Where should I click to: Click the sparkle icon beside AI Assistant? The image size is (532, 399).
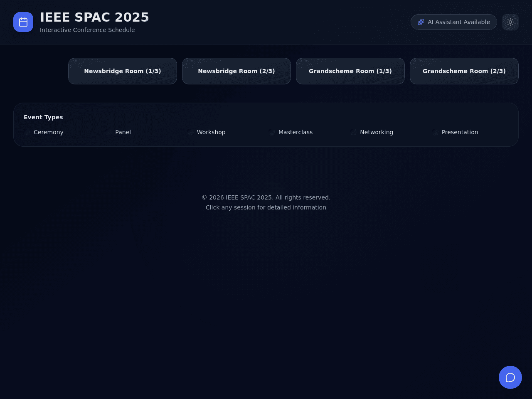click(x=421, y=22)
